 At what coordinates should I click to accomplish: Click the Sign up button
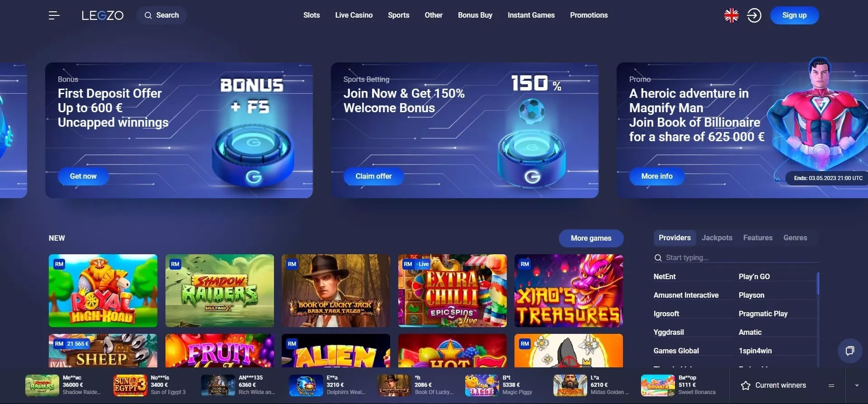point(794,15)
